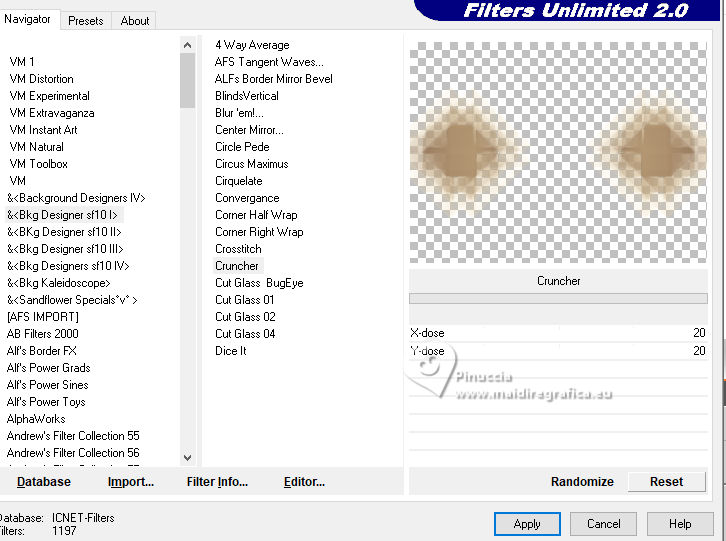Viewport: 726px width, 541px height.
Task: Choose the Convergance filter
Action: (247, 198)
